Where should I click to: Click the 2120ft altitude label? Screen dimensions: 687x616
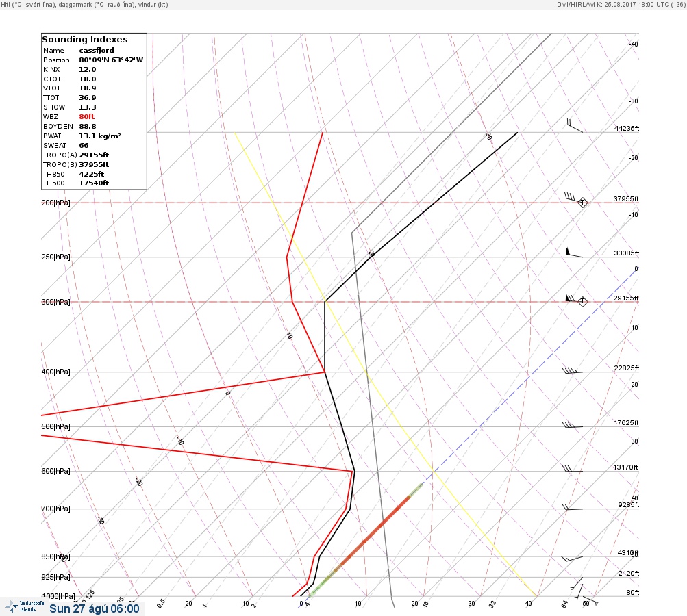(628, 573)
